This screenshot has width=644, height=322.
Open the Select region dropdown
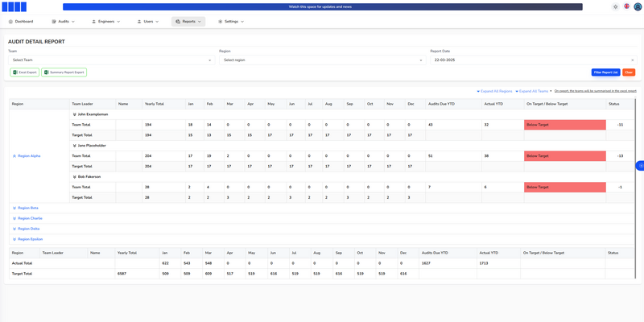tap(323, 60)
